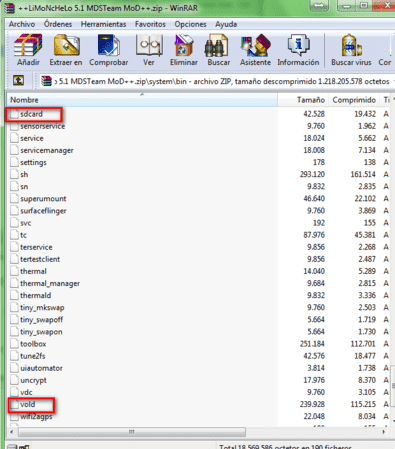
Task: Sort by the Nombre column header
Action: click(x=142, y=100)
